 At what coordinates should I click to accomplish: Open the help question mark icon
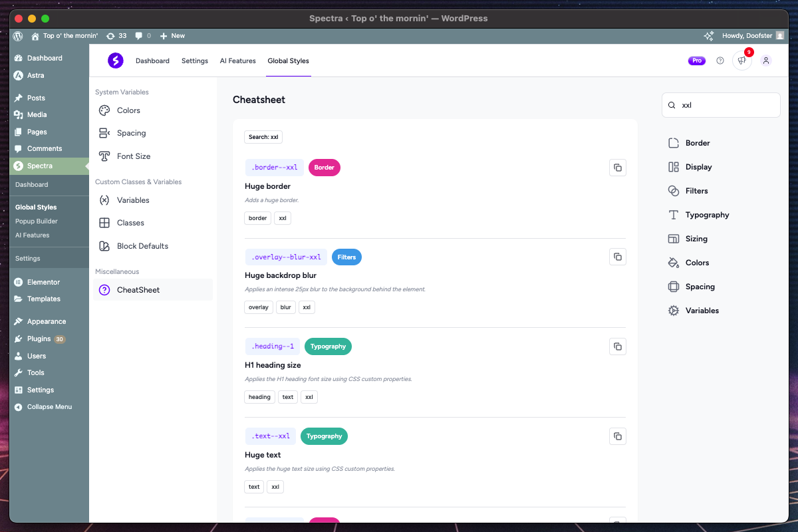720,61
